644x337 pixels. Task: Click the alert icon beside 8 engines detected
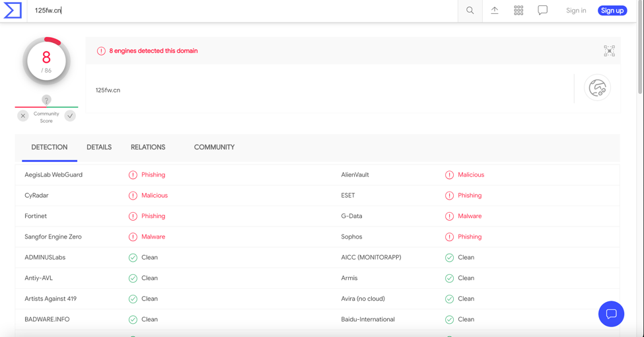[101, 51]
